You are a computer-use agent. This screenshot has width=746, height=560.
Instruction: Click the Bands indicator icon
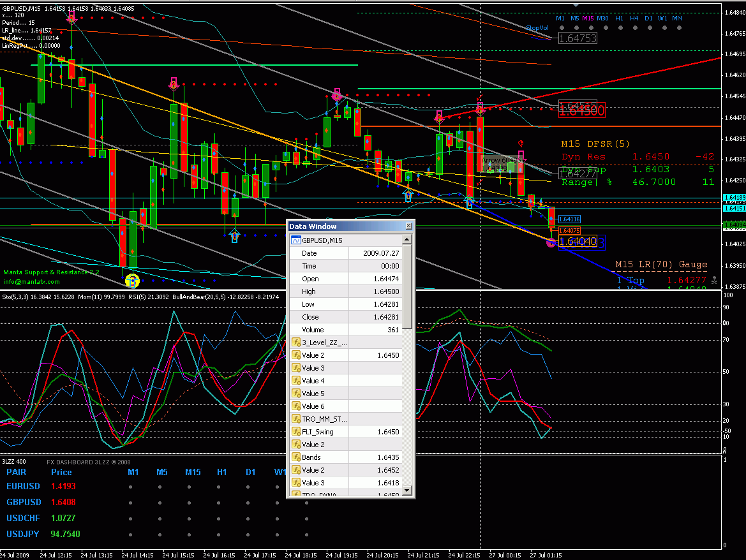(296, 457)
